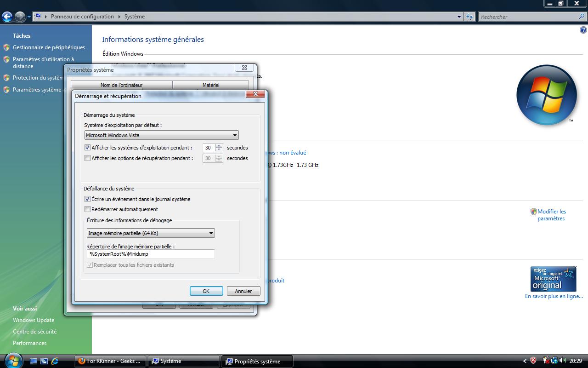588x368 pixels.
Task: Open default operating system dropdown
Action: (x=162, y=135)
